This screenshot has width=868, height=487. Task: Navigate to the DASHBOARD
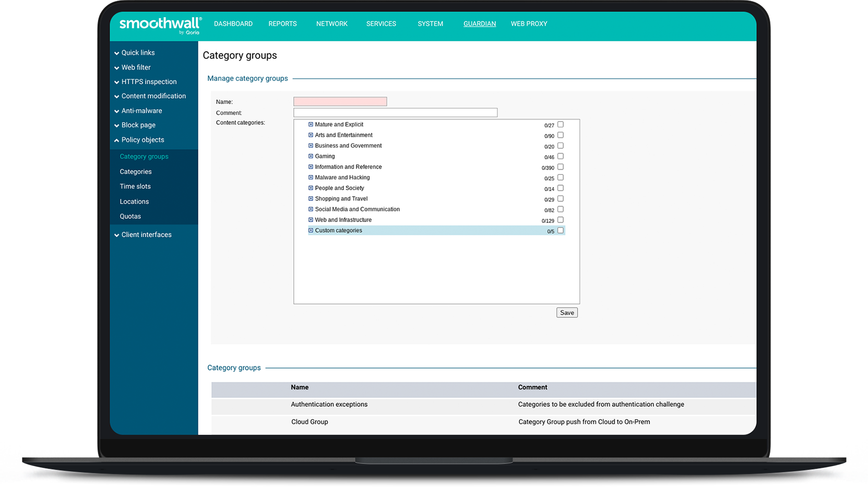point(233,23)
